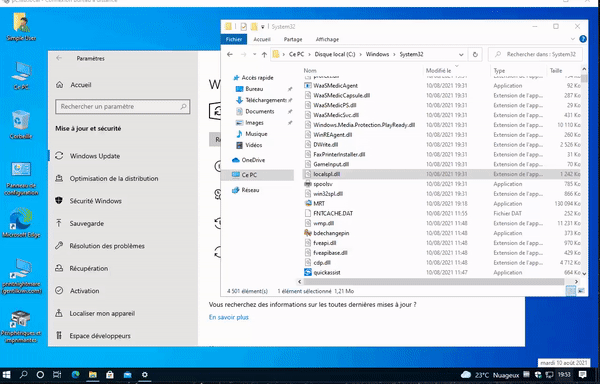The width and height of the screenshot is (600, 384).
Task: Open address bar history dropdown
Action: pos(461,54)
